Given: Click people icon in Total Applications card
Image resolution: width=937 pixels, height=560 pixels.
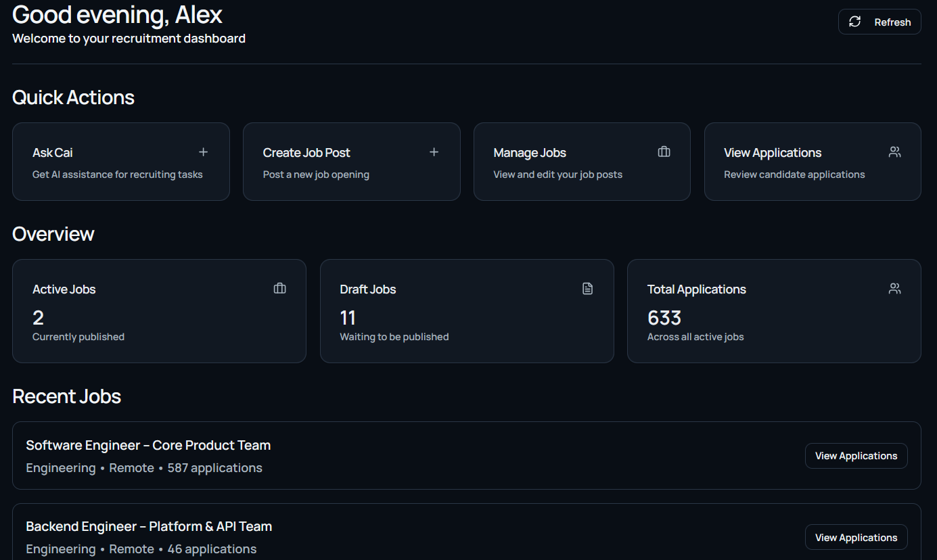Looking at the screenshot, I should tap(894, 289).
